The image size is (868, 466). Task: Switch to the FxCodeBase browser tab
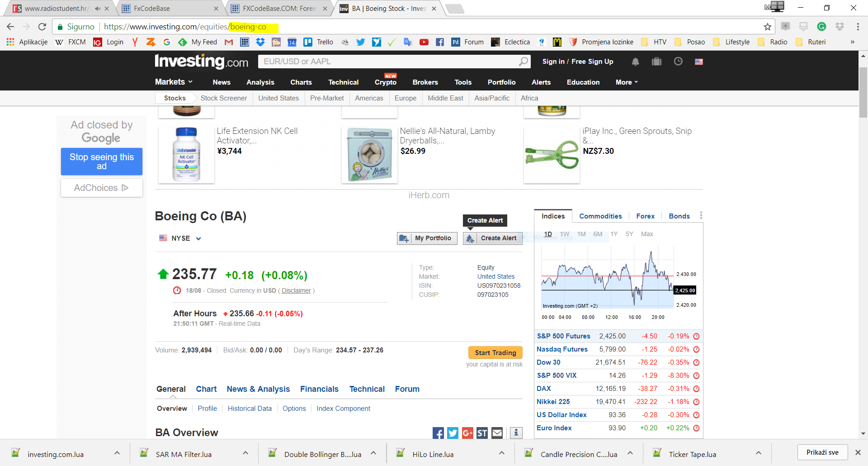click(x=170, y=9)
